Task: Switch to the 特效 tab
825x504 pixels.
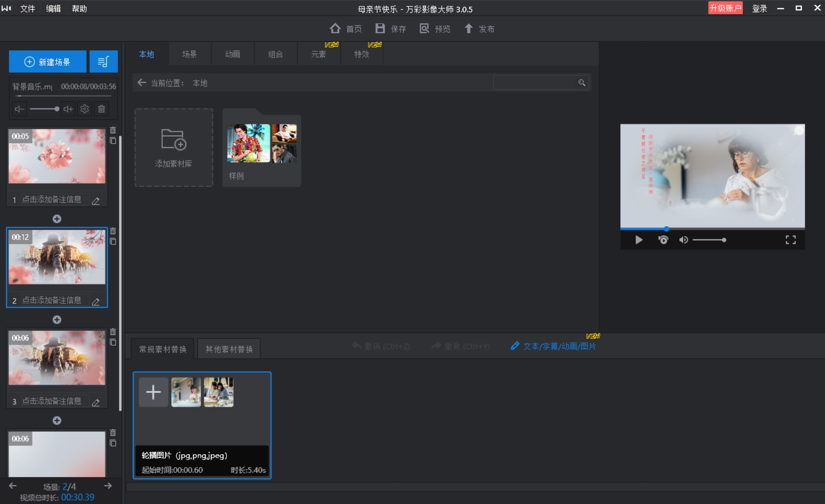Action: (362, 54)
